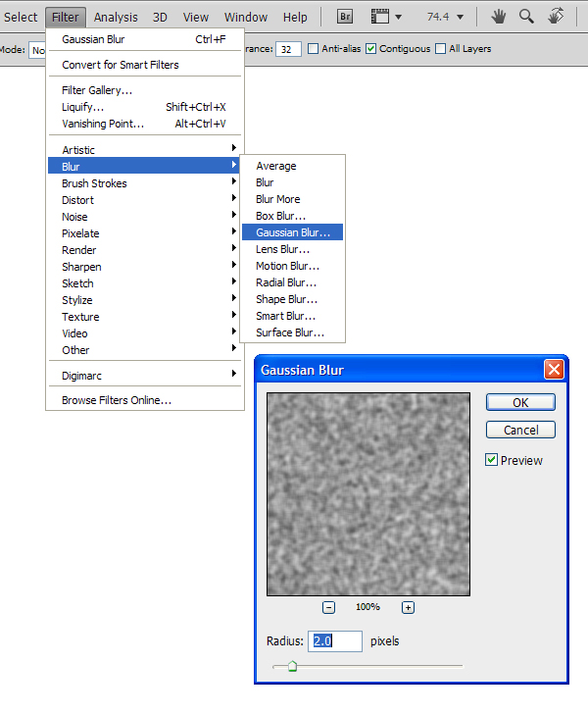588x715 pixels.
Task: Apply the Blur More filter
Action: click(292, 199)
